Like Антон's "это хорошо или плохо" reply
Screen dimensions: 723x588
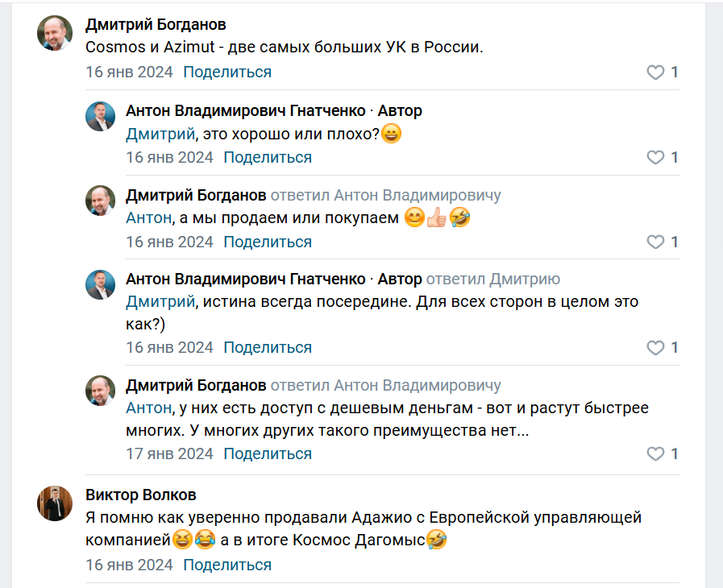[x=655, y=157]
